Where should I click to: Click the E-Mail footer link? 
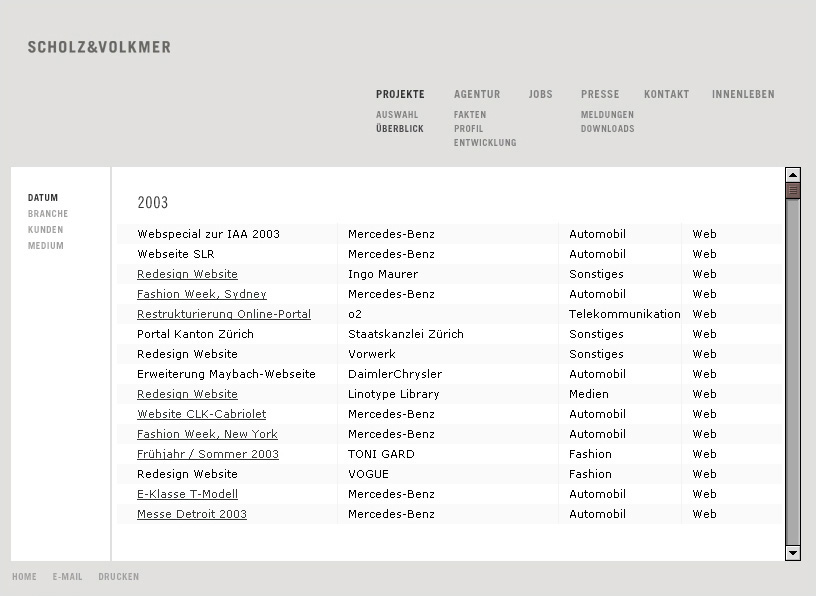point(67,577)
